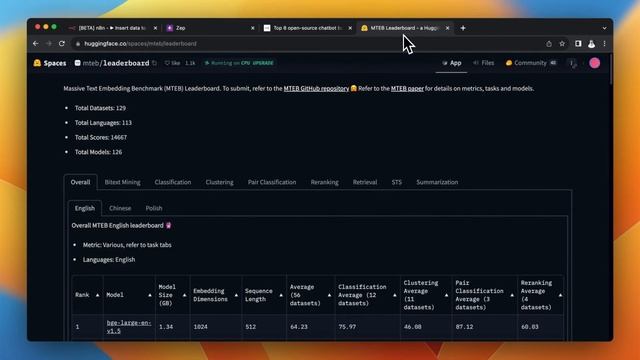Image resolution: width=640 pixels, height=360 pixels.
Task: Sort table by Rank column arrow
Action: click(98, 295)
